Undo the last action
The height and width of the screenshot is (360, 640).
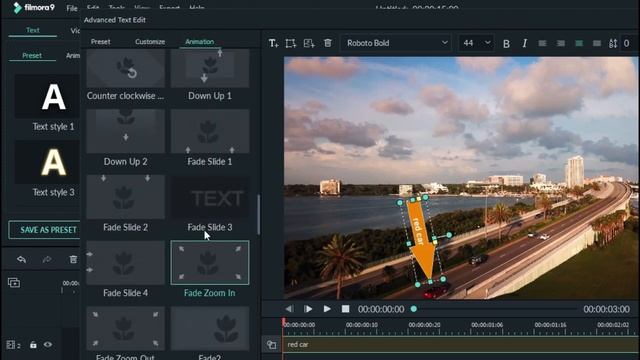22,259
